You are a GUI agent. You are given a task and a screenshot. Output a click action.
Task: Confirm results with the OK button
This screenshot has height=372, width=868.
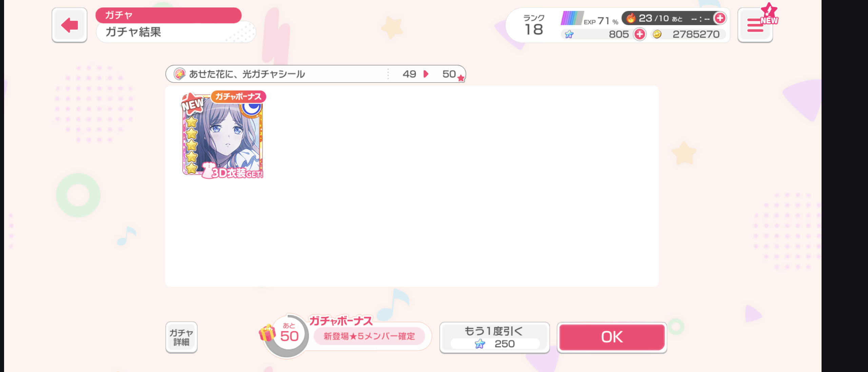(612, 337)
